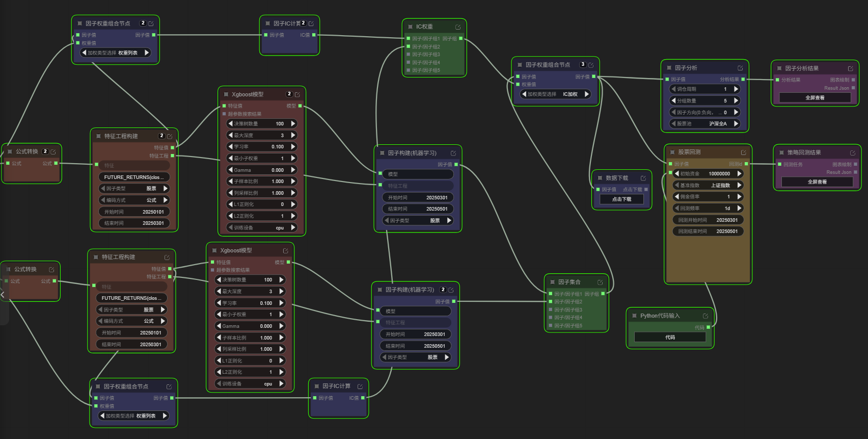
Task: Click the left arrow of 股票池 沪深全A
Action: click(673, 124)
